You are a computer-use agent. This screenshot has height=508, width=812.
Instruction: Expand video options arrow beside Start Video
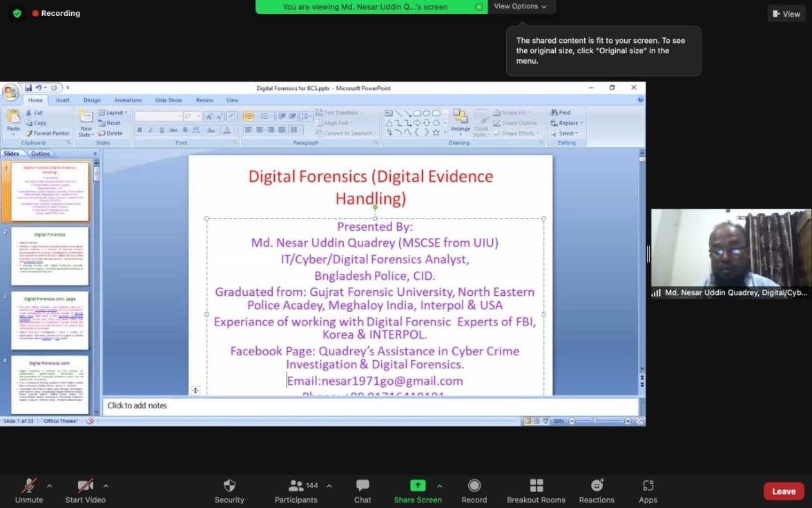pos(106,486)
